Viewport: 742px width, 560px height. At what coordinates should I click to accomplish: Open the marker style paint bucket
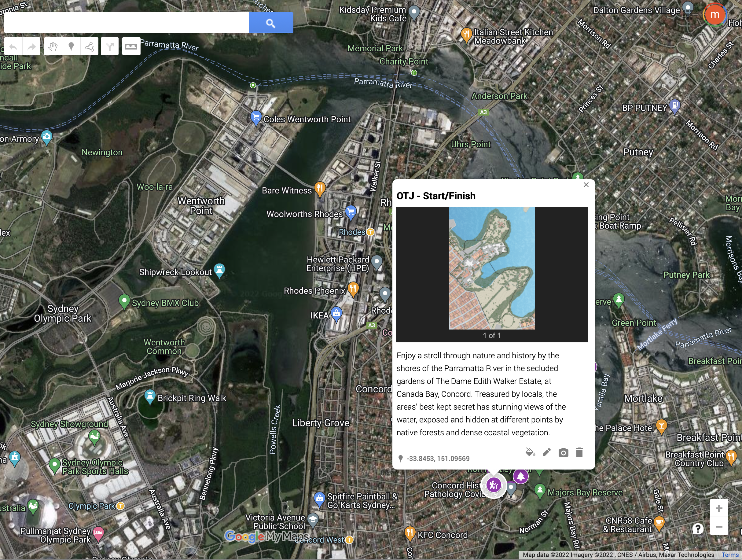(530, 452)
